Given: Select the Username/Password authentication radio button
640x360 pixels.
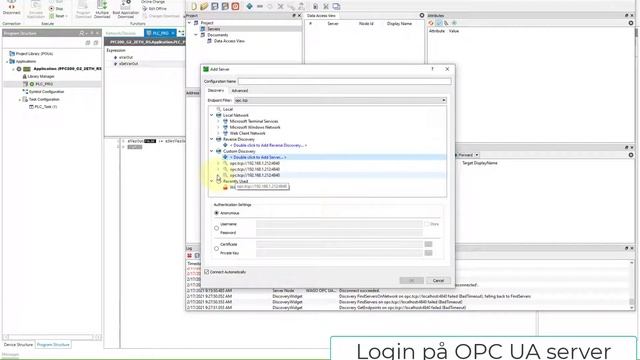Looking at the screenshot, I should pos(216,228).
